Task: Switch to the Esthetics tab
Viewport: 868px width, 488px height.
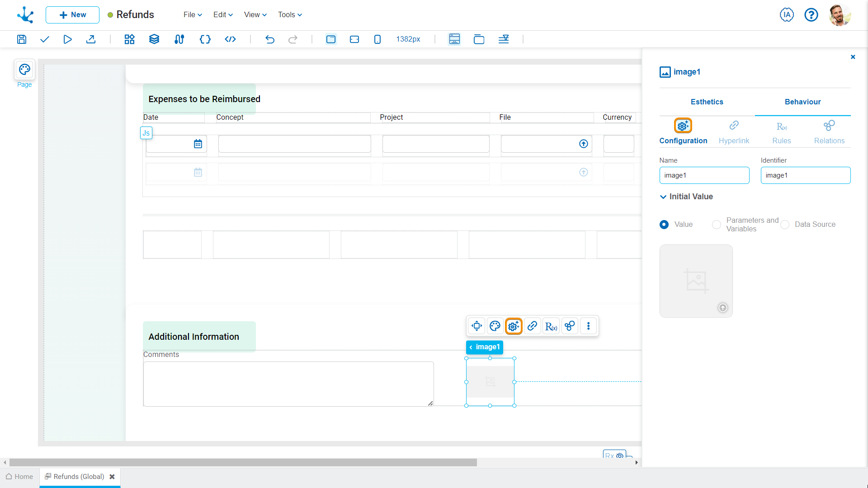Action: 707,102
